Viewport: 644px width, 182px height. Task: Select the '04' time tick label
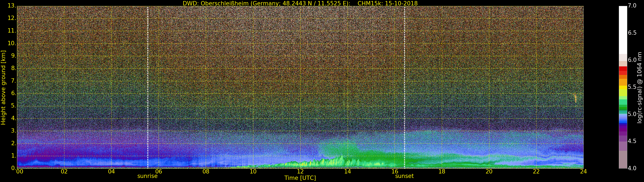111,172
